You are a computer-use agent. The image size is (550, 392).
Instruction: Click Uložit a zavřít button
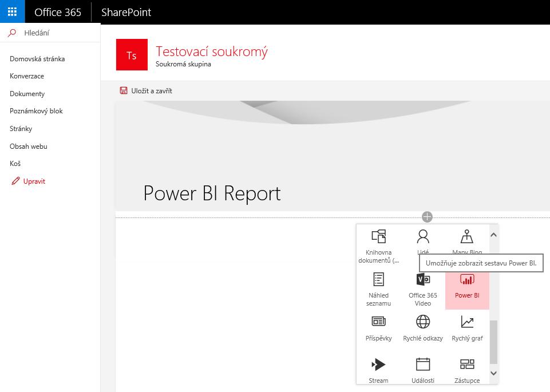[146, 91]
